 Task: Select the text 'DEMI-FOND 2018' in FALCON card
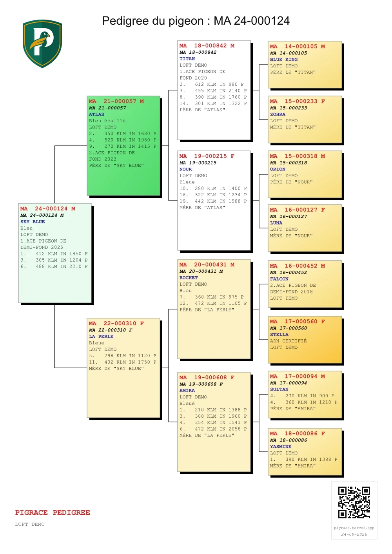(x=291, y=292)
